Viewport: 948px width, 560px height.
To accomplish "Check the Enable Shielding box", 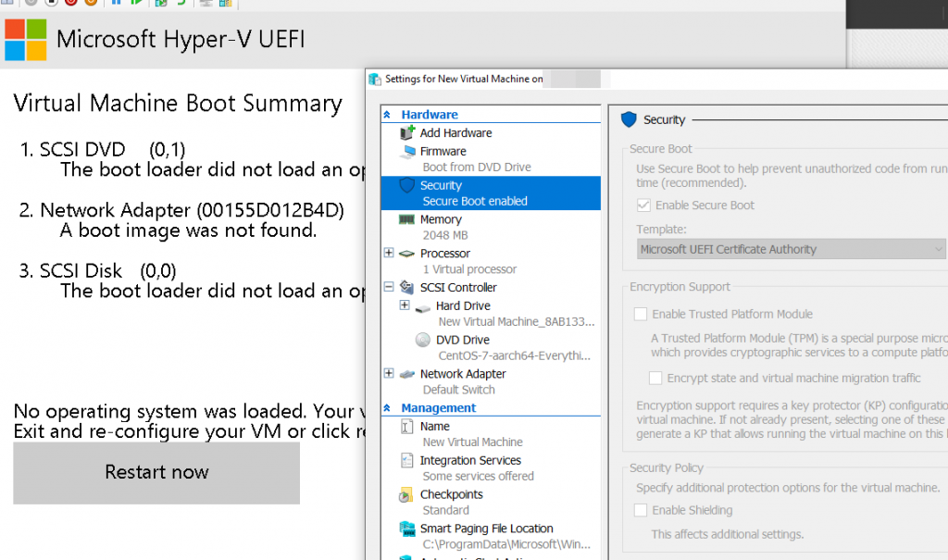I will tap(641, 510).
